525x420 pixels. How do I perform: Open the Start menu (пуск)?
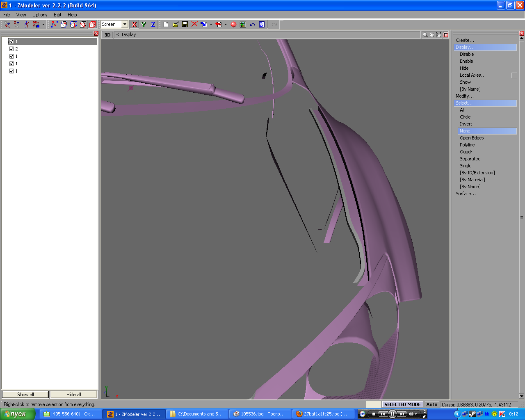(x=18, y=414)
